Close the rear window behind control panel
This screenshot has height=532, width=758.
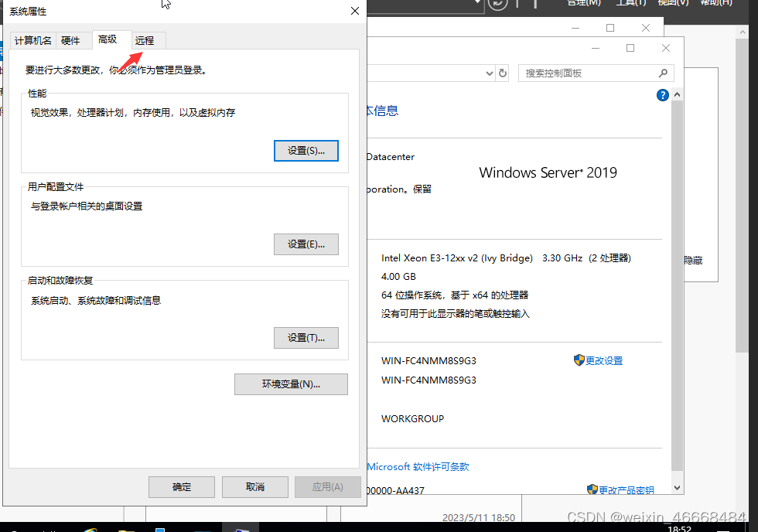click(645, 28)
